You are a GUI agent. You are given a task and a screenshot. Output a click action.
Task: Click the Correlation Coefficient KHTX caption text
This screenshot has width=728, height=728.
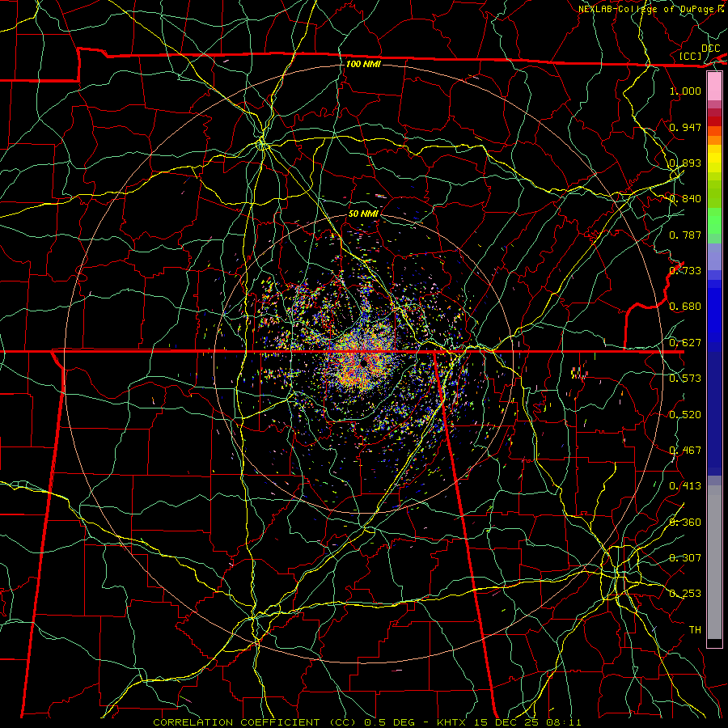coord(367,722)
